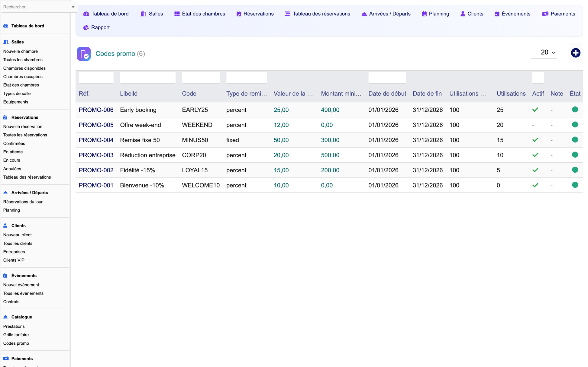
Task: Click green status dot for PROMO-004
Action: tap(575, 140)
